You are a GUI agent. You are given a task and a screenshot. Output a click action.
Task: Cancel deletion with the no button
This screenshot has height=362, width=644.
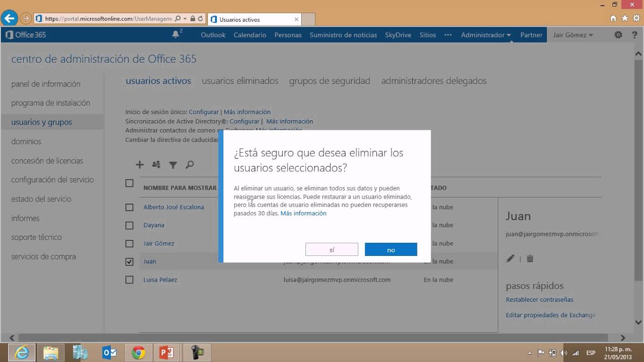click(x=391, y=250)
